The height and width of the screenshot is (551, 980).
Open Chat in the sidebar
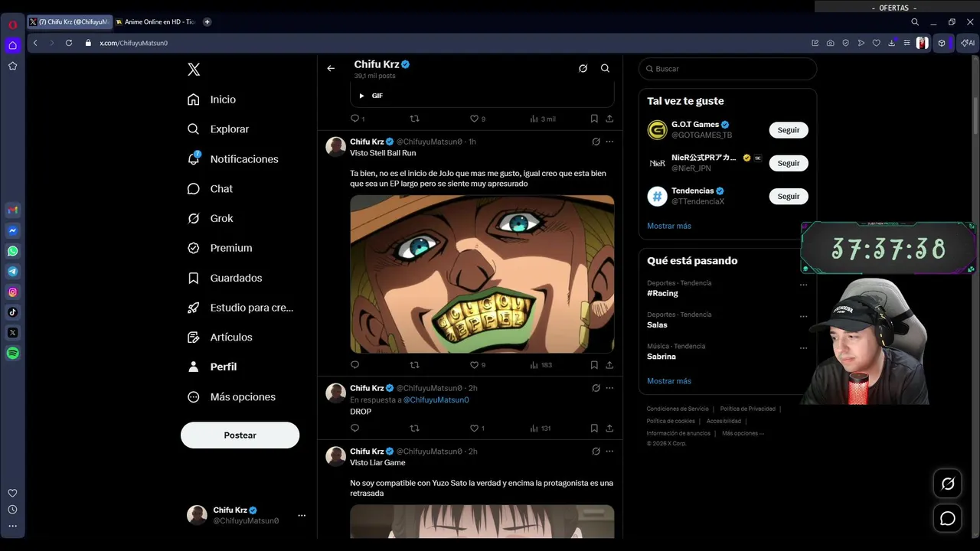[211, 189]
